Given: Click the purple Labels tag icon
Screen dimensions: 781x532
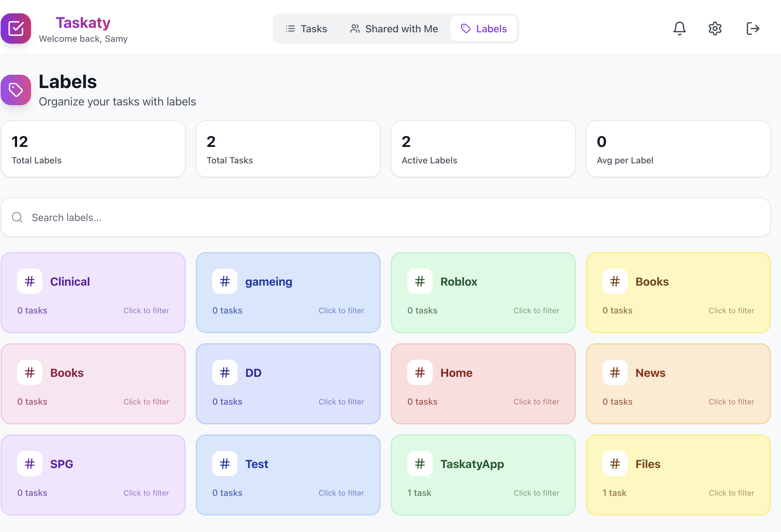Looking at the screenshot, I should pyautogui.click(x=16, y=90).
